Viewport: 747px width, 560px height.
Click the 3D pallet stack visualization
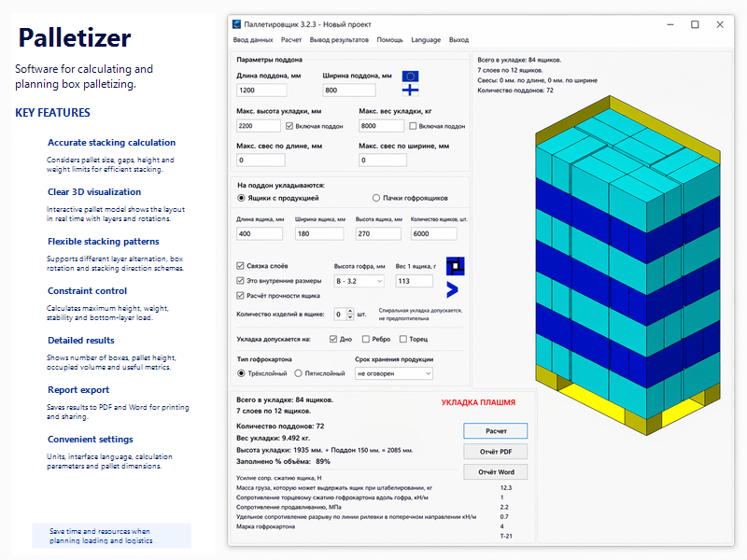(x=627, y=266)
